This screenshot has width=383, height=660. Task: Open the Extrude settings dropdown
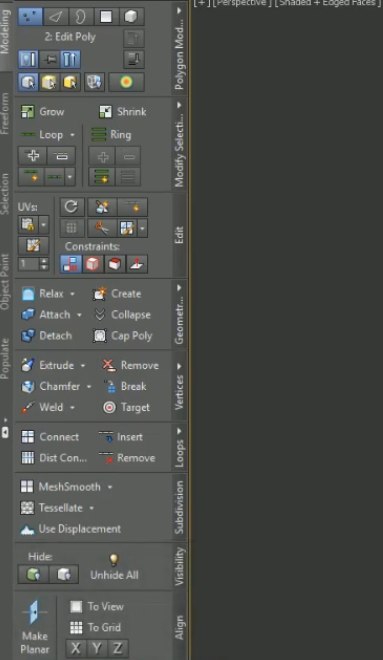tap(82, 365)
